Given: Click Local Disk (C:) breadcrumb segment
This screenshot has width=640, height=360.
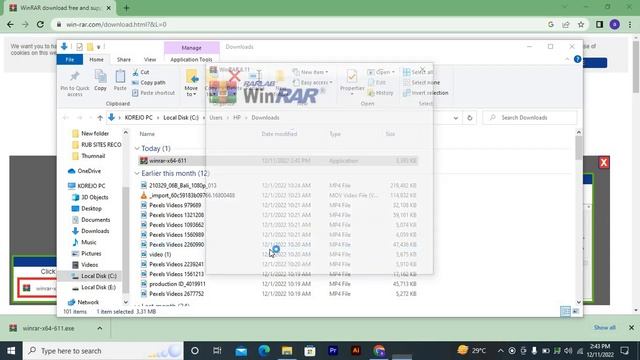Looking at the screenshot, I should click(x=181, y=118).
